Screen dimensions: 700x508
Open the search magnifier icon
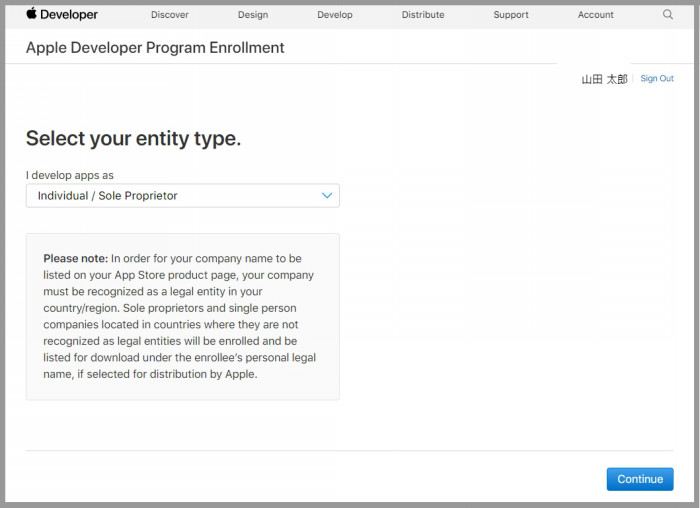(x=667, y=14)
